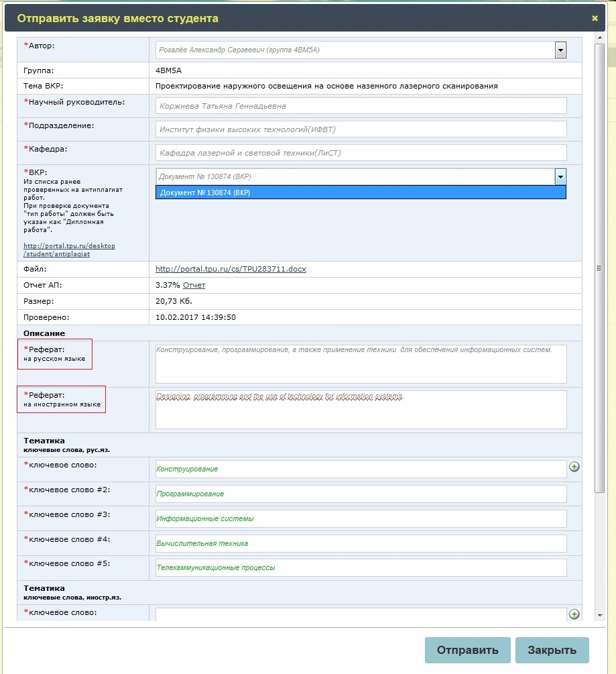This screenshot has width=616, height=674.
Task: Click the Отправить button
Action: pos(467,650)
